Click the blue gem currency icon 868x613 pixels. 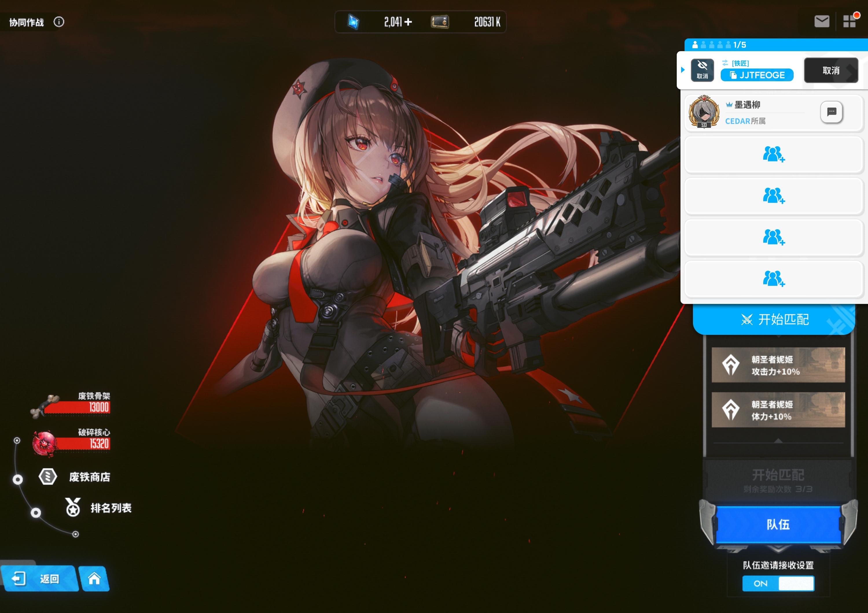[353, 22]
